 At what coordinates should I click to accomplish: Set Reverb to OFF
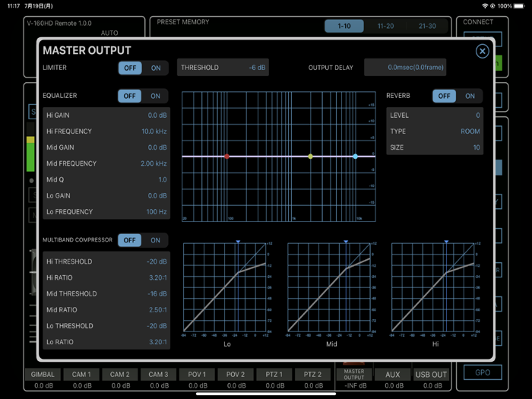coord(444,96)
